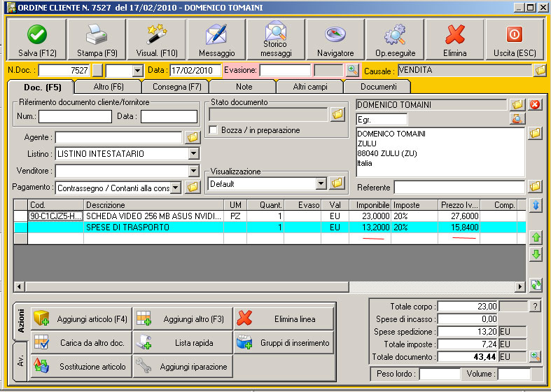The image size is (551, 392).
Task: Open the Messaggio toolbar button
Action: tap(216, 39)
